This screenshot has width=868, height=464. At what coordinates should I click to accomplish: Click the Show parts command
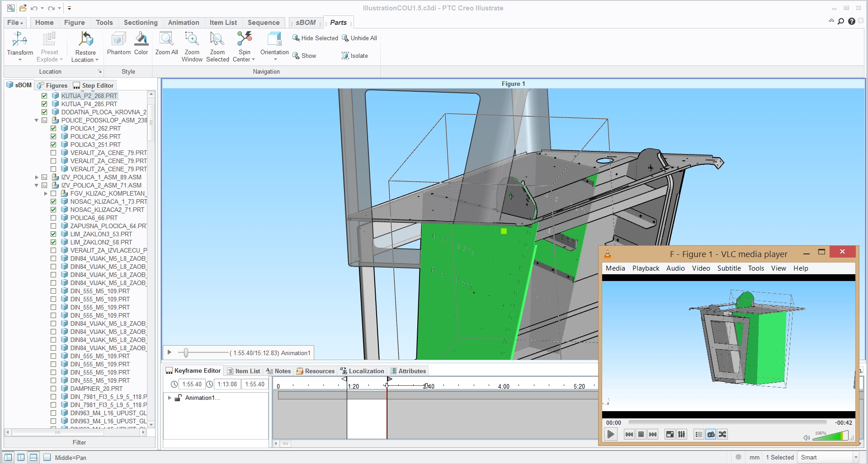tap(304, 56)
